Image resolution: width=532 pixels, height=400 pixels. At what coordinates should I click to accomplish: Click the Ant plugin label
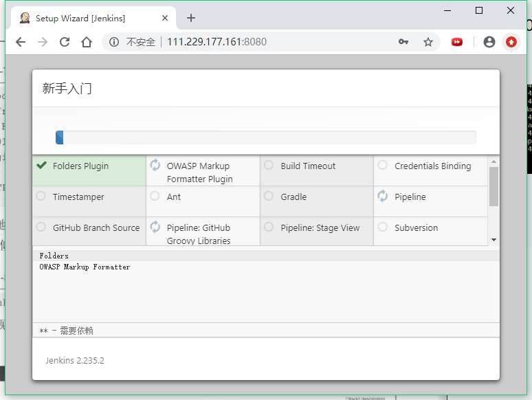(174, 197)
